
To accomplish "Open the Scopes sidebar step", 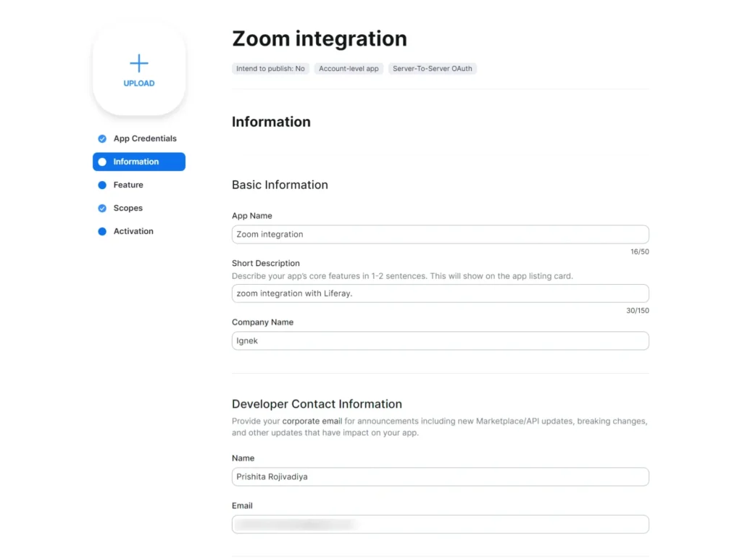I will 139,208.
